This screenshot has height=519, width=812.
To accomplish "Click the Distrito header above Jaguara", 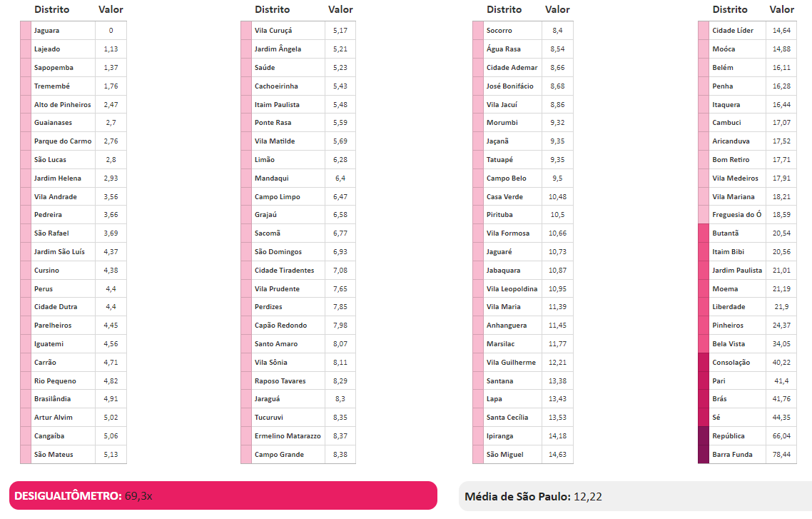I will coord(51,10).
